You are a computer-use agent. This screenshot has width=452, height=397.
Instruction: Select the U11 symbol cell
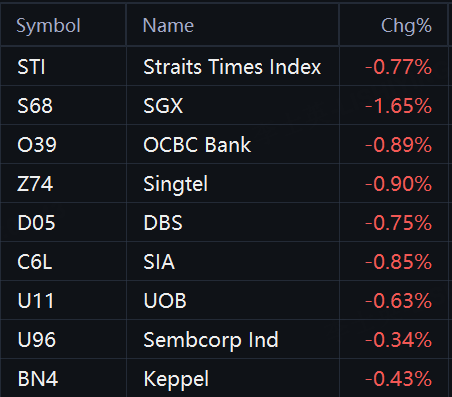(35, 301)
